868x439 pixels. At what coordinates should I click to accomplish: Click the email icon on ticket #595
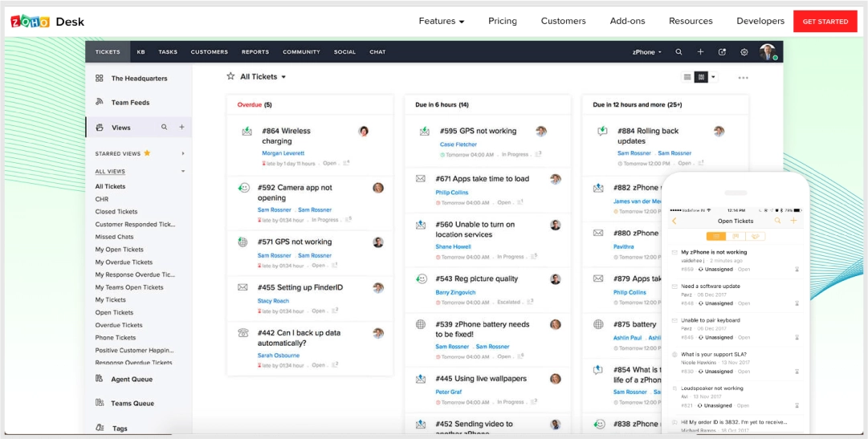tap(425, 131)
